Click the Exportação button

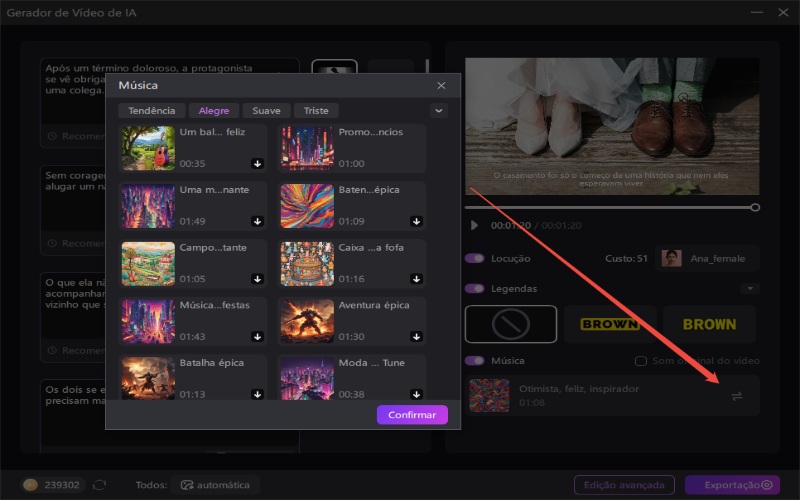click(x=733, y=485)
